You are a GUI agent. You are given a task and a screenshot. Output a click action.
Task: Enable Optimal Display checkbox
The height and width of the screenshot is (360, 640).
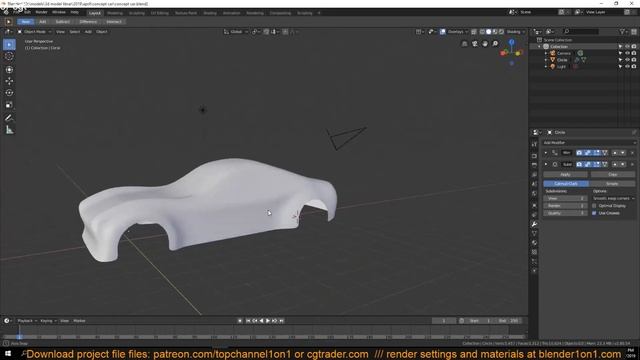[594, 206]
